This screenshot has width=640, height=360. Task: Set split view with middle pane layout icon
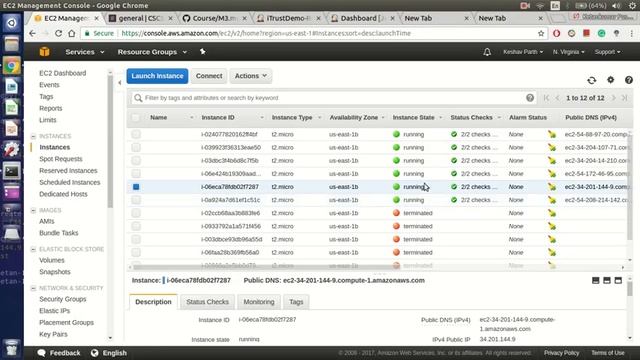[607, 280]
